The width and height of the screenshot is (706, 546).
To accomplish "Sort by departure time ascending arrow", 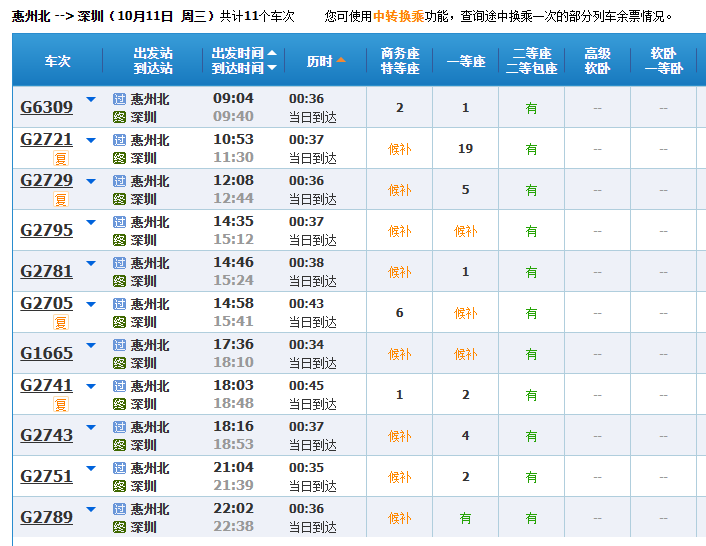I will pyautogui.click(x=272, y=53).
